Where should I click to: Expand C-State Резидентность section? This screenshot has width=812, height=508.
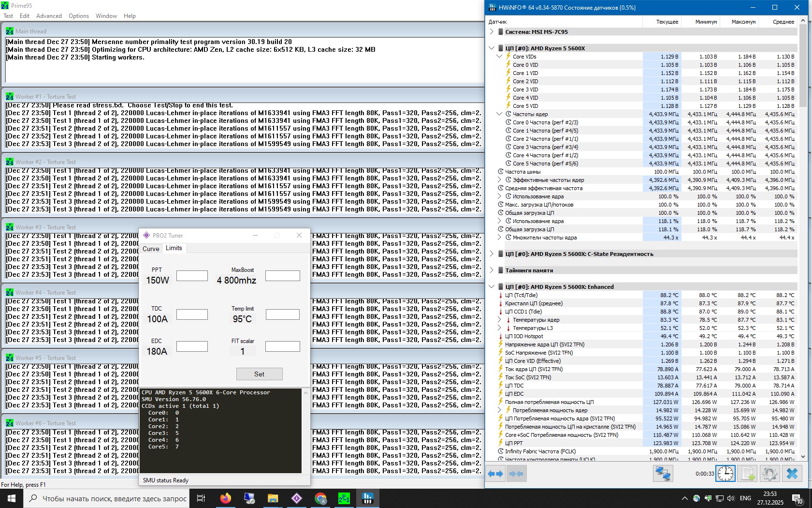pos(492,254)
